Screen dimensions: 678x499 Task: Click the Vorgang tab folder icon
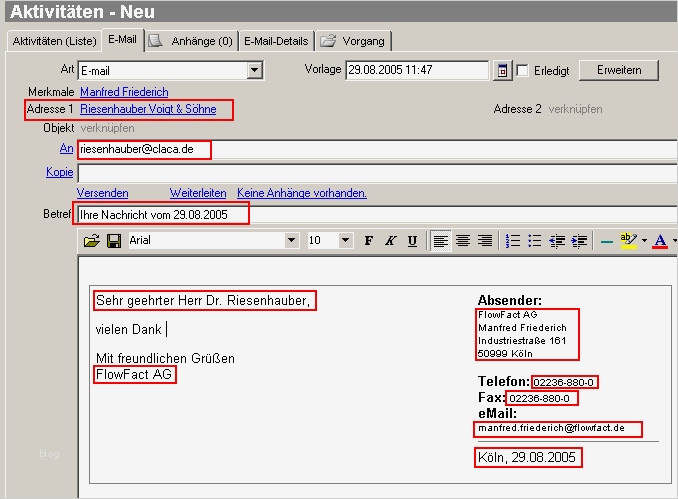click(x=328, y=41)
